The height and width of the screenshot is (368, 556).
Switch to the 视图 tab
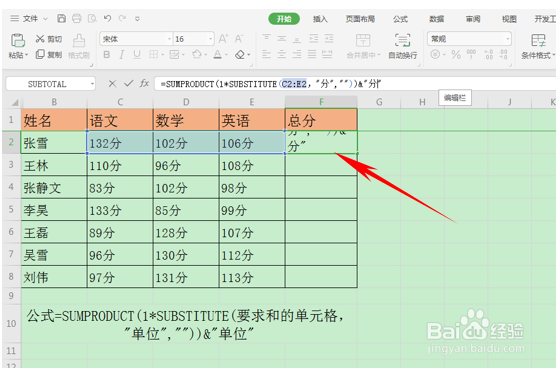pyautogui.click(x=509, y=19)
